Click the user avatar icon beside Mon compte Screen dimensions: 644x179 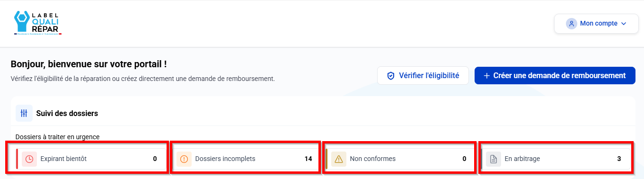(572, 23)
